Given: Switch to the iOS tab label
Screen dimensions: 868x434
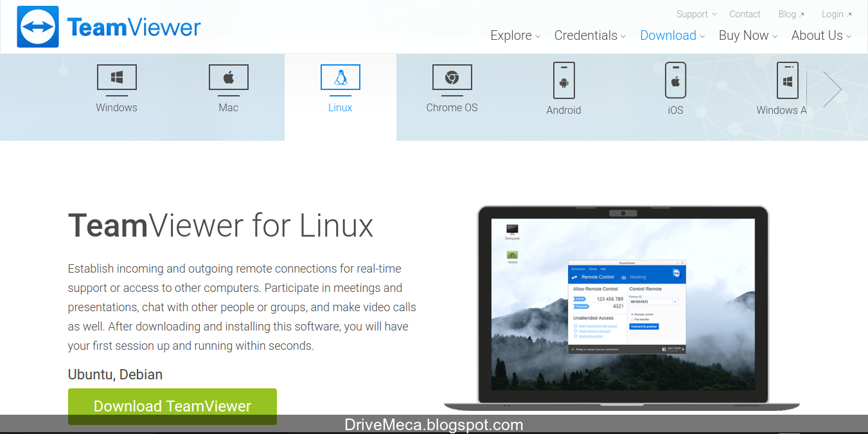Looking at the screenshot, I should pos(676,110).
